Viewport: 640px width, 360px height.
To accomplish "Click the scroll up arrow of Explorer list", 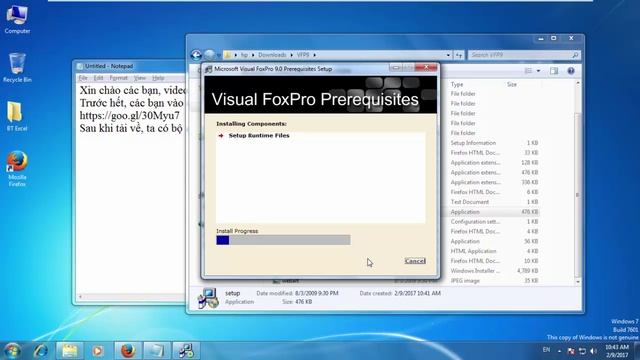I will coord(578,83).
